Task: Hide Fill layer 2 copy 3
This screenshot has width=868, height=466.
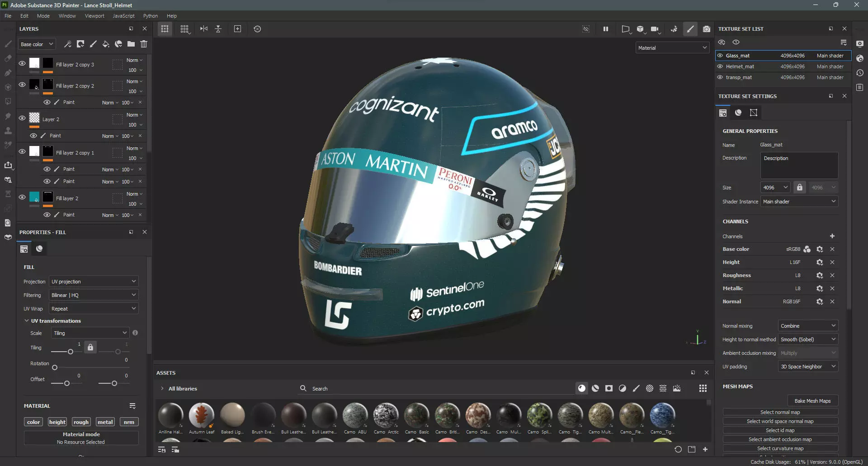Action: pyautogui.click(x=22, y=63)
